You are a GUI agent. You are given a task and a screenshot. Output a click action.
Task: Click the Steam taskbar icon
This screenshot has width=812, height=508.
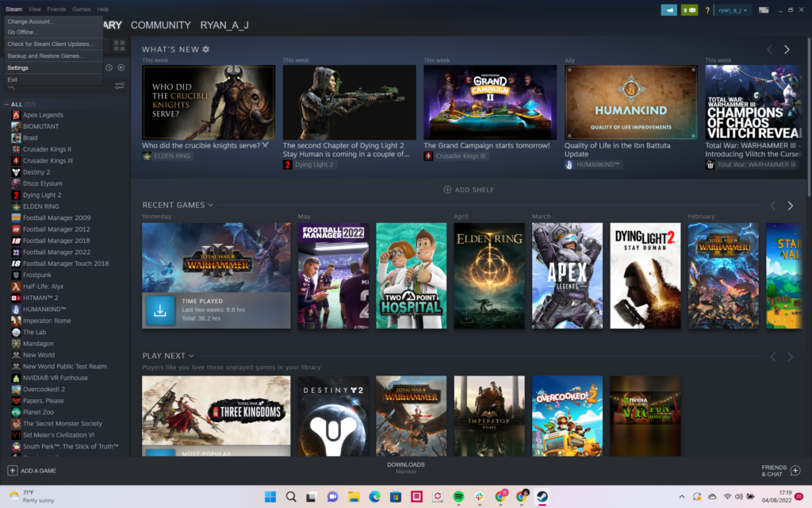[542, 497]
